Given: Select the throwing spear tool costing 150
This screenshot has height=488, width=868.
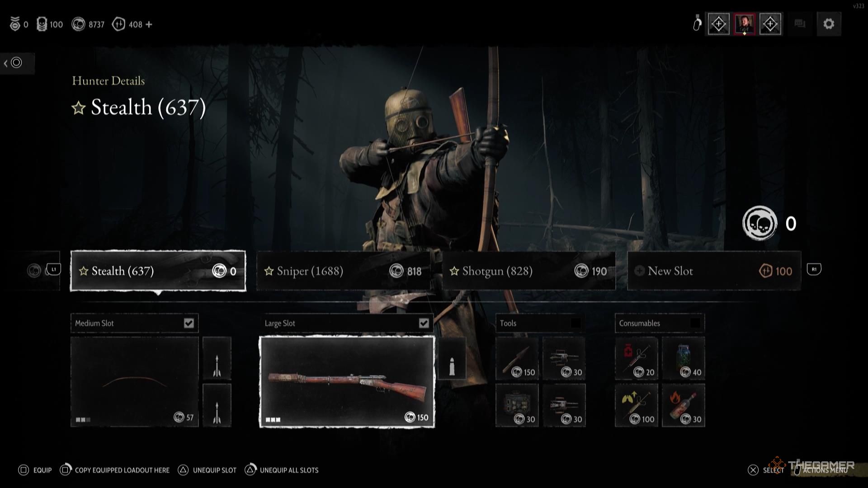Looking at the screenshot, I should click(517, 358).
